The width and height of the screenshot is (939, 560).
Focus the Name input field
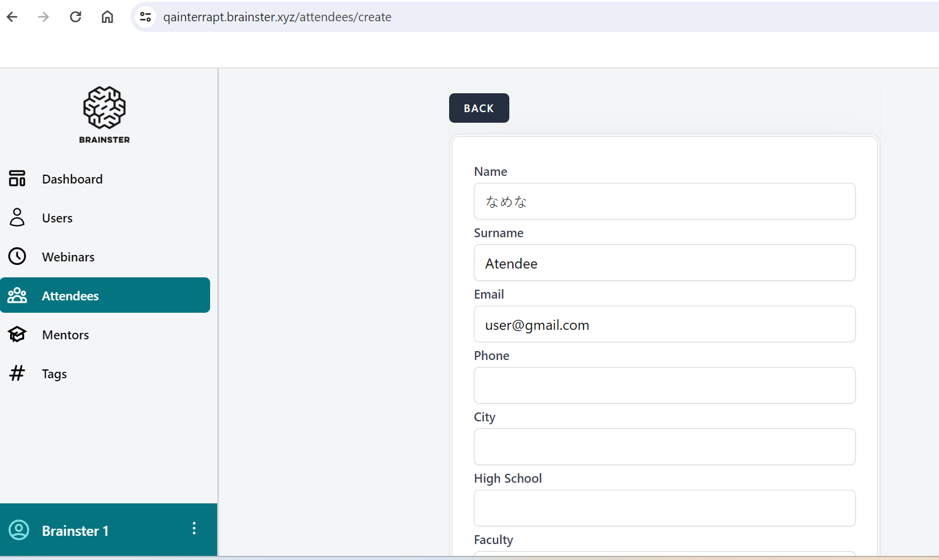pos(664,201)
